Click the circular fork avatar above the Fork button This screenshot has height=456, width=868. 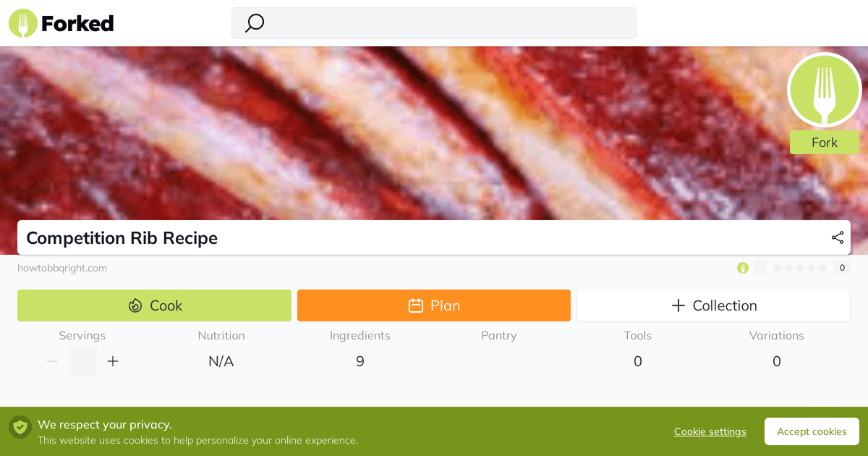pyautogui.click(x=824, y=89)
